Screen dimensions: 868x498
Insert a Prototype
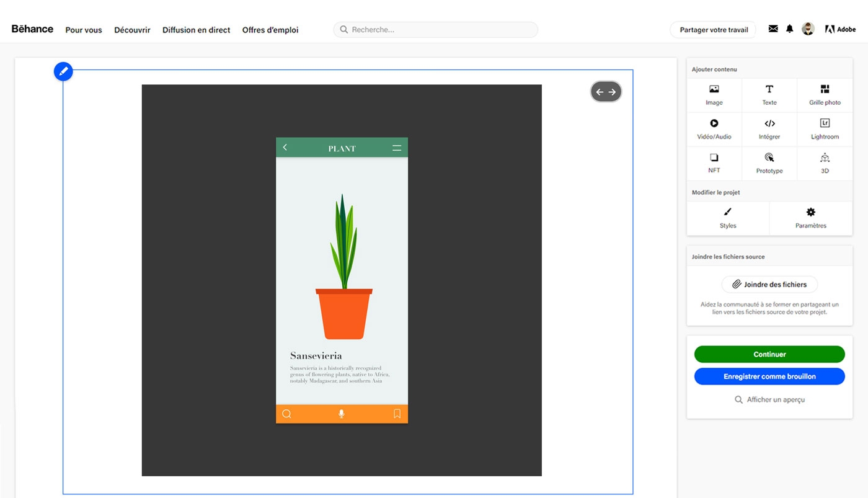pyautogui.click(x=769, y=162)
